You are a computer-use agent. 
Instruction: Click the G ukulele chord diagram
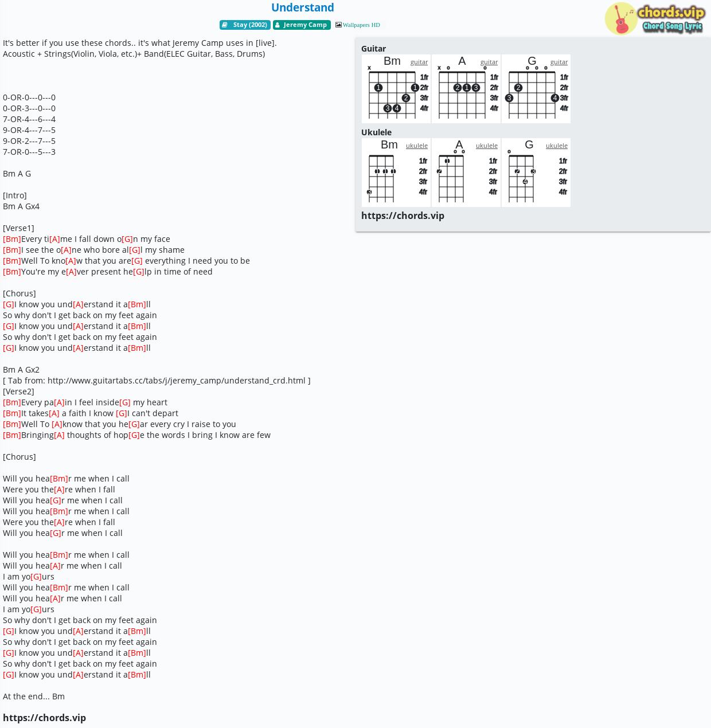[536, 173]
